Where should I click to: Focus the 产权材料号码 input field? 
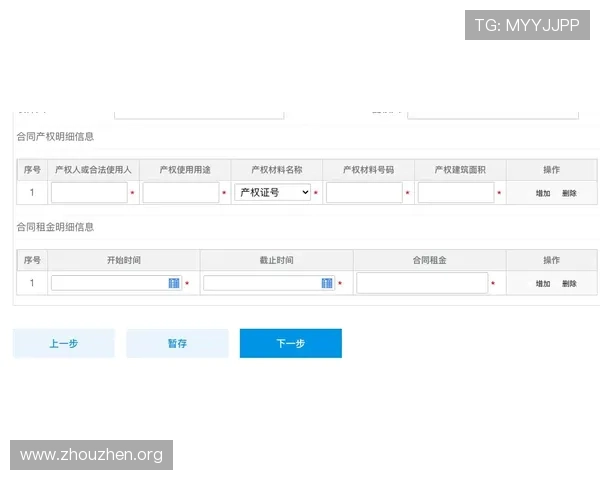364,192
